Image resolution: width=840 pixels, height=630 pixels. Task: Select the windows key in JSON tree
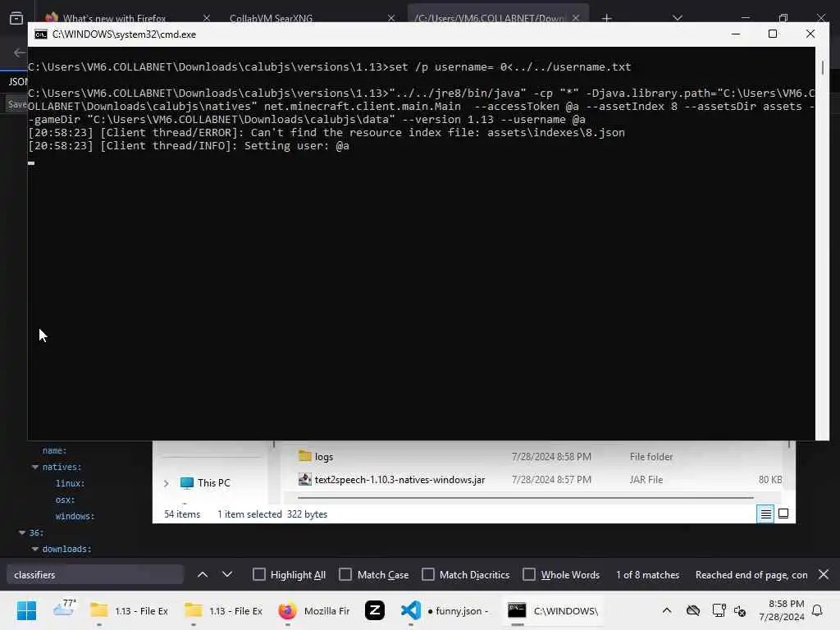coord(75,516)
